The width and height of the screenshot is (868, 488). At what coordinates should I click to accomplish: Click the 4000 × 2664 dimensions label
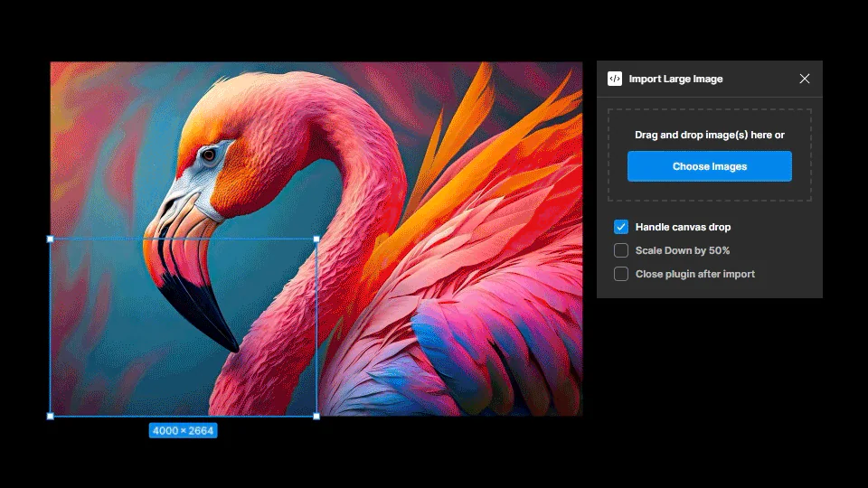(184, 430)
